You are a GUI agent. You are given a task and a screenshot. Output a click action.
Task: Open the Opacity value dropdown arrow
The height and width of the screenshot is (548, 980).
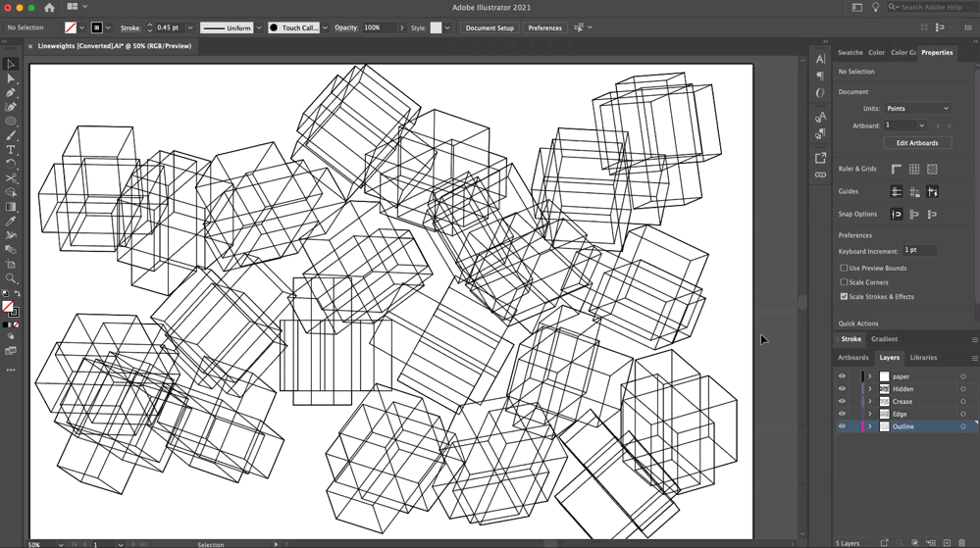tap(401, 28)
